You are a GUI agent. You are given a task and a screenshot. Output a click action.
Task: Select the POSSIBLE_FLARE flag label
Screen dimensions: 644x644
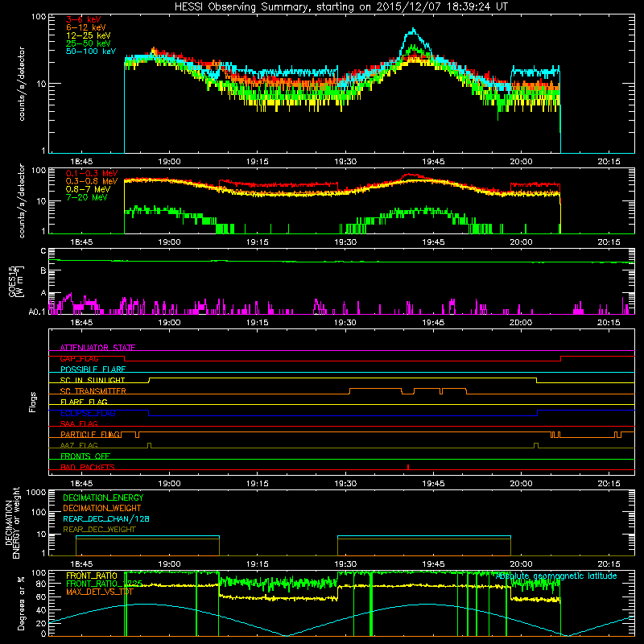(93, 369)
